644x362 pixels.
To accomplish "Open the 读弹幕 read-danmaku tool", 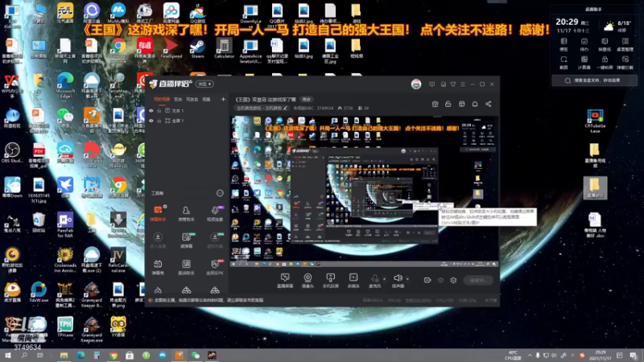I will [186, 240].
